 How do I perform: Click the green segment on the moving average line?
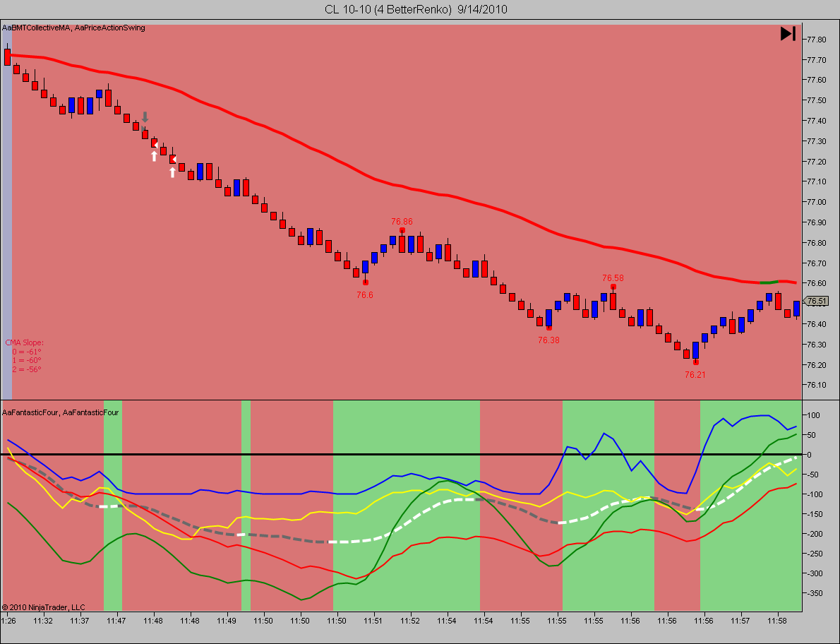[x=769, y=282]
